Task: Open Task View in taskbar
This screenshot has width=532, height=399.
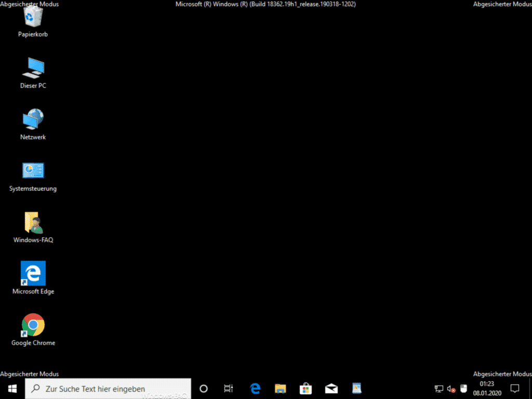Action: [x=229, y=389]
